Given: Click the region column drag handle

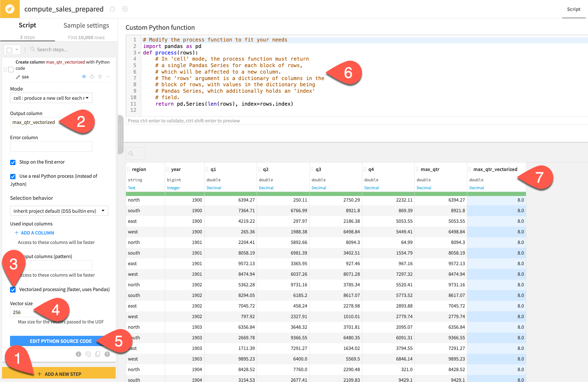Looking at the screenshot, I should 128,169.
